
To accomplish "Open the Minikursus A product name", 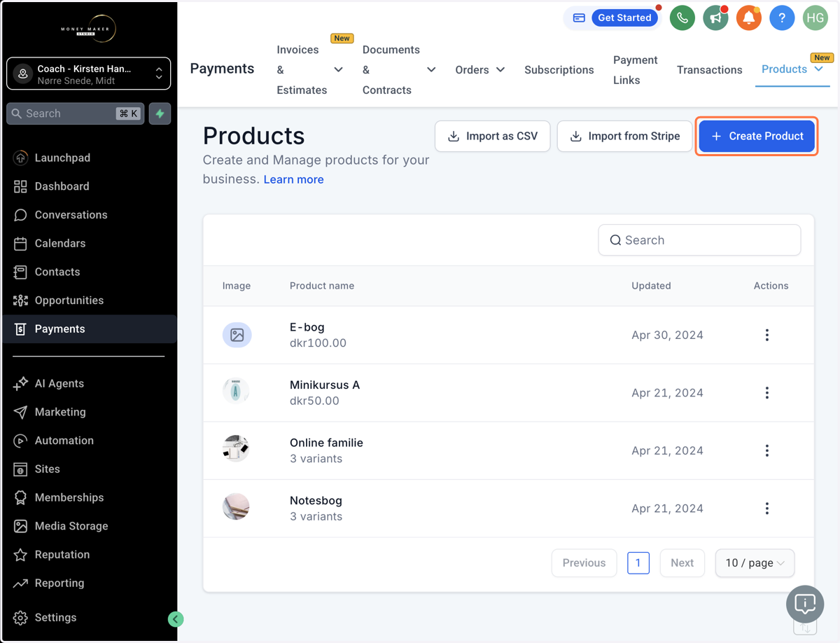I will [325, 385].
